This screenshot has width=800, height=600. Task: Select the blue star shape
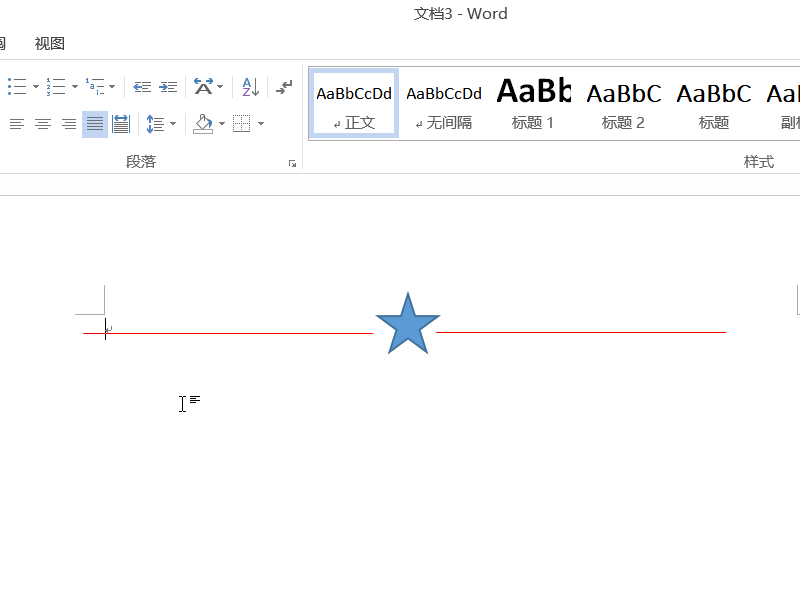[408, 323]
